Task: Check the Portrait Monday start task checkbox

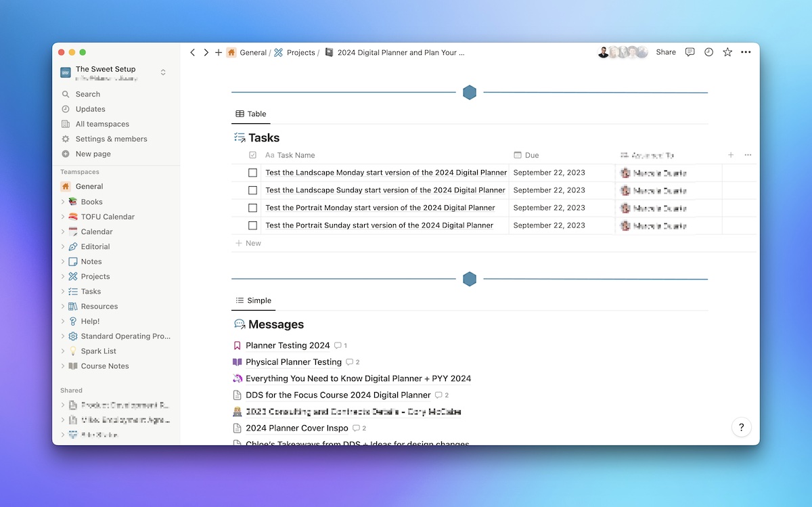Action: click(x=252, y=208)
